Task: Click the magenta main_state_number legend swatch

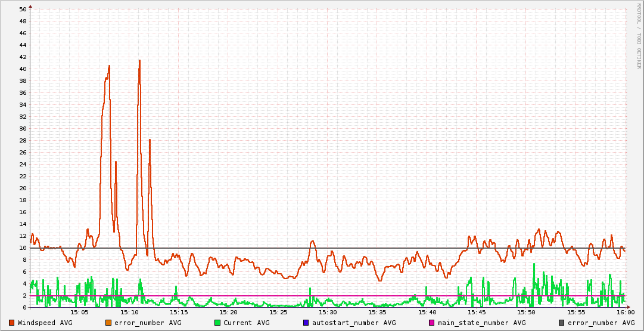Action: [x=432, y=323]
